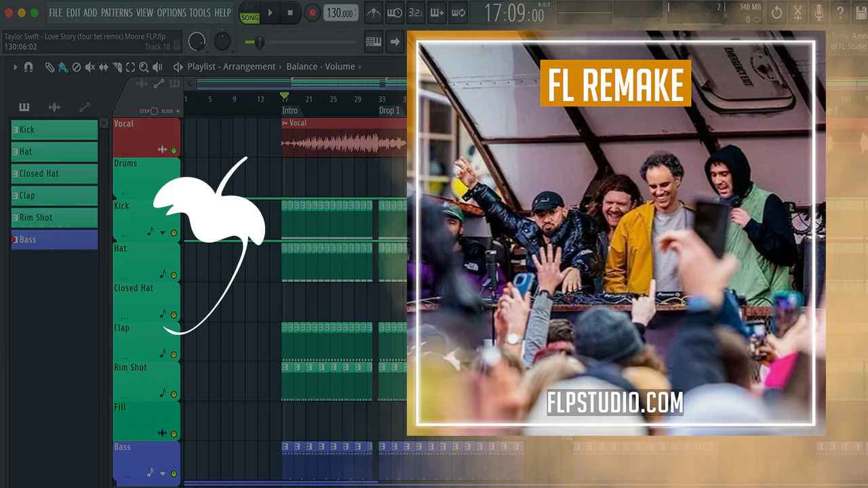Select the Zoom magnifier tool in playlist toolbar
The height and width of the screenshot is (488, 868).
pos(144,67)
